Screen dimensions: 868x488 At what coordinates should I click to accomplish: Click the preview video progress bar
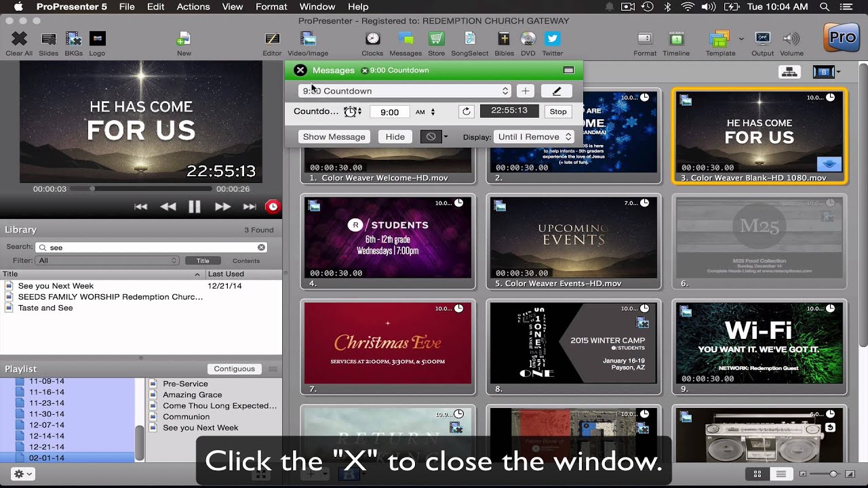(141, 189)
